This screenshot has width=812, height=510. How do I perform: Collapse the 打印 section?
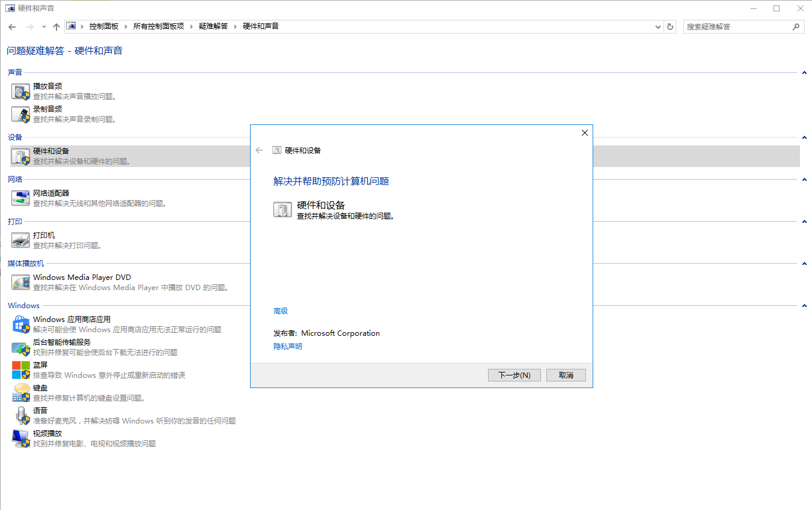804,222
